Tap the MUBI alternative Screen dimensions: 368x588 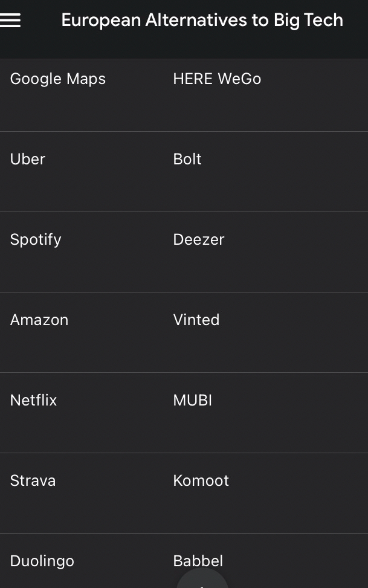click(193, 401)
